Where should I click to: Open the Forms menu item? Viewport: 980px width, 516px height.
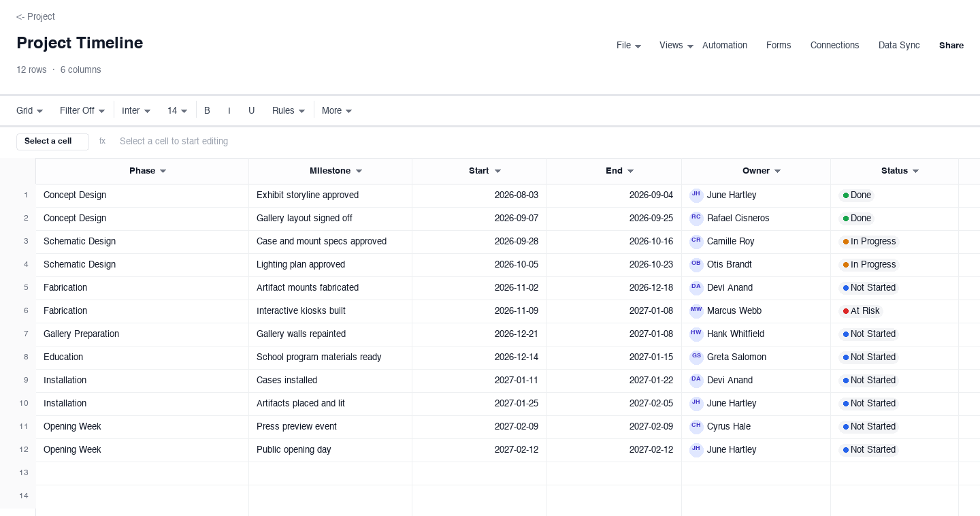tap(779, 46)
